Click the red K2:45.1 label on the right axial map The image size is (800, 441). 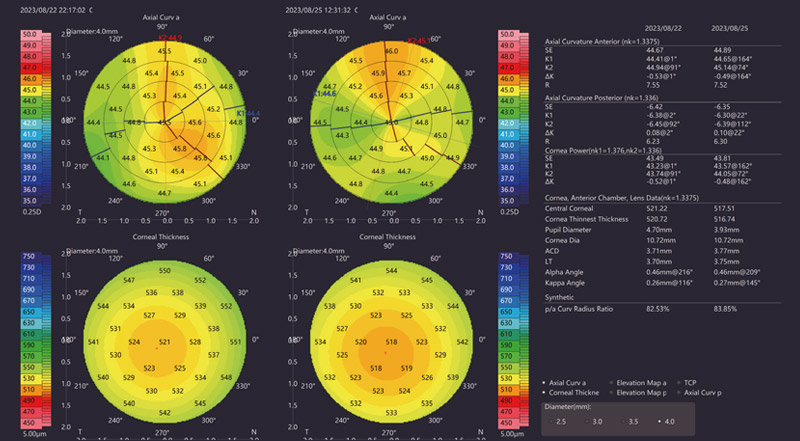tap(419, 41)
